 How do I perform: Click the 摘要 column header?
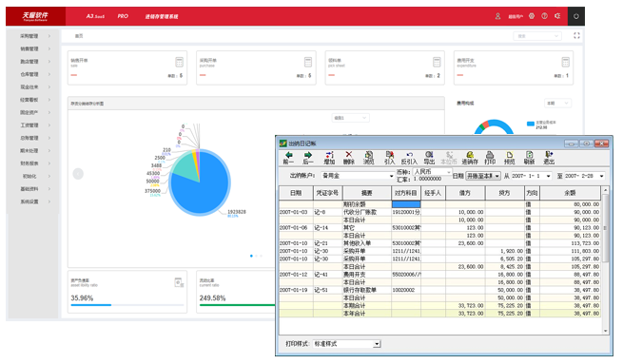coord(367,193)
